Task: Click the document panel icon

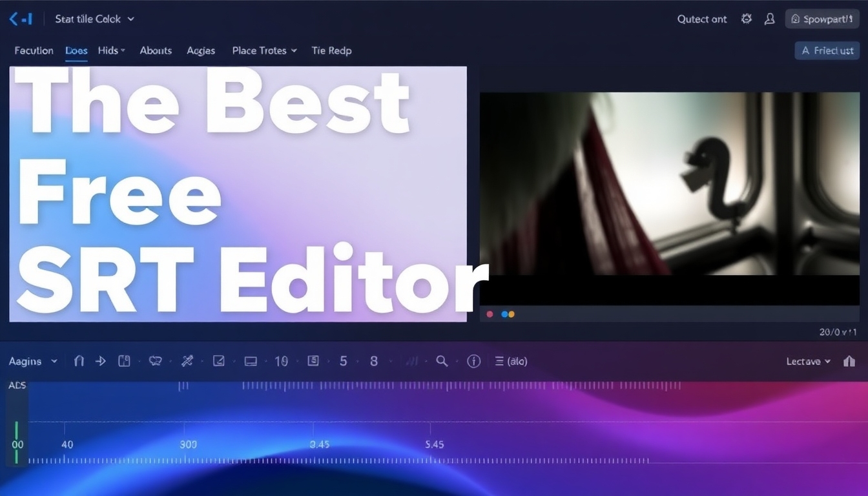Action: pyautogui.click(x=124, y=361)
